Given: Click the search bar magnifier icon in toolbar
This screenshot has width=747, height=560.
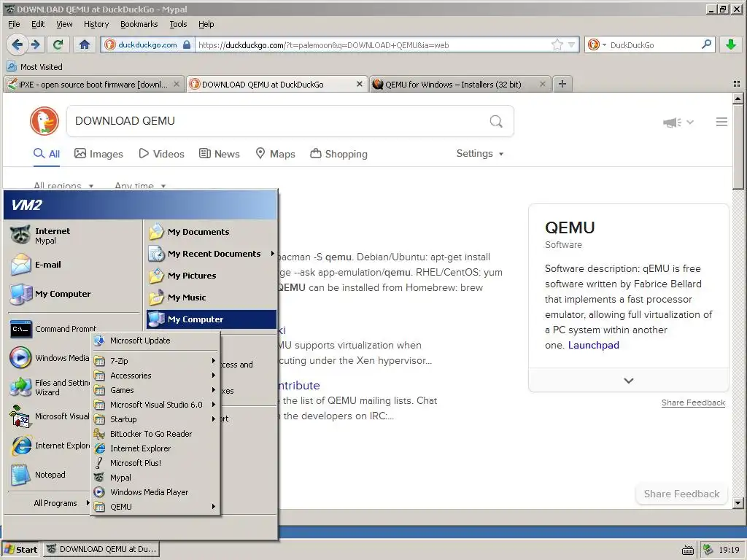Looking at the screenshot, I should (x=706, y=44).
